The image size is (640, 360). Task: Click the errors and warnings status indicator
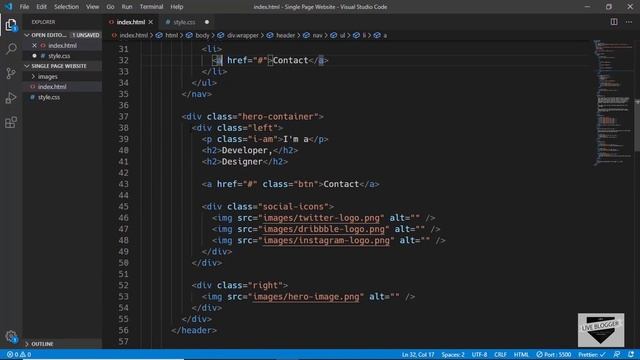19,355
